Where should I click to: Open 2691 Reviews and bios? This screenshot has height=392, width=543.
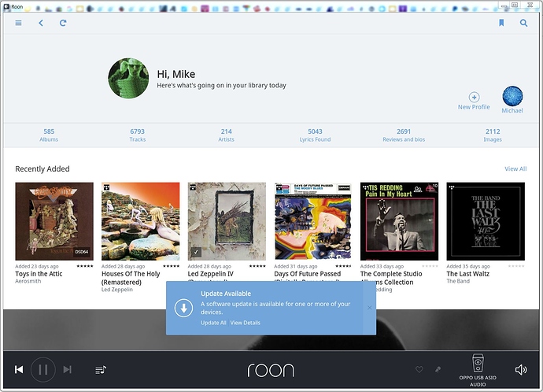coord(404,135)
